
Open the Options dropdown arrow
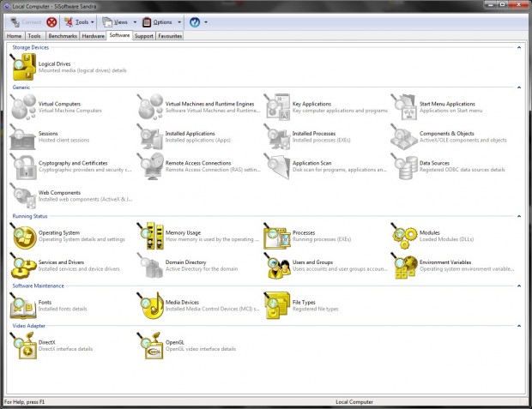(179, 22)
